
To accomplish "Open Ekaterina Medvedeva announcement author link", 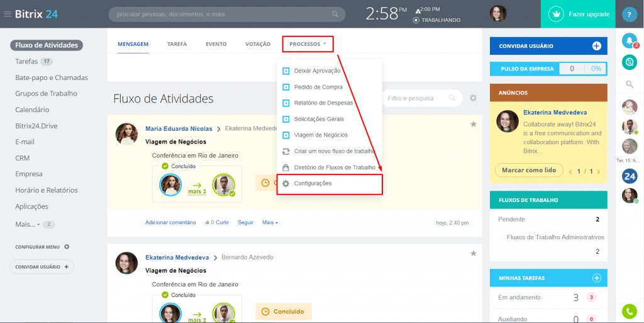I will click(555, 112).
